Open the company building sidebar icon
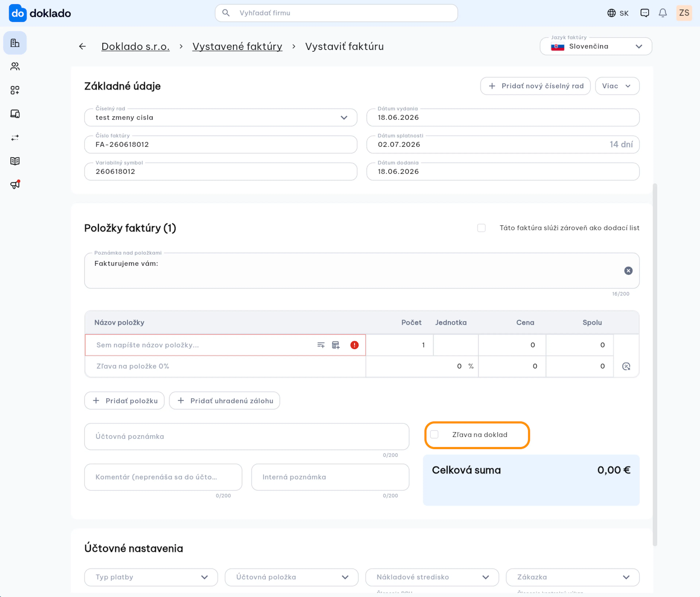 click(15, 43)
